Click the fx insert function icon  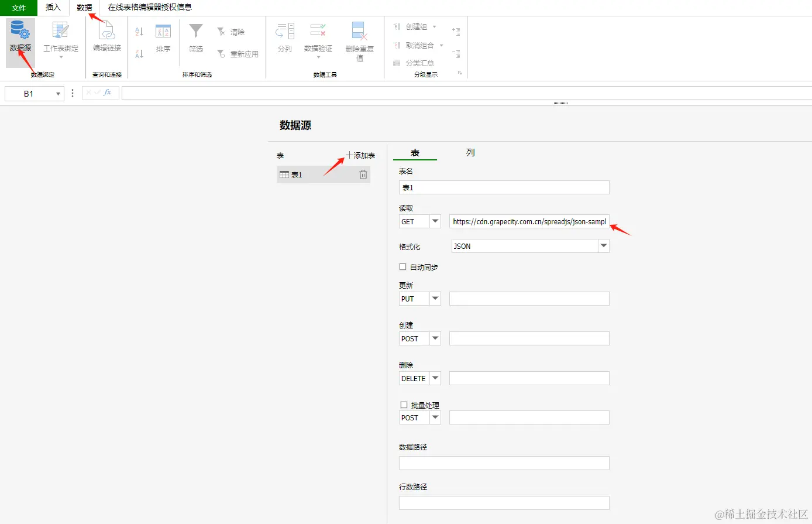pos(108,93)
